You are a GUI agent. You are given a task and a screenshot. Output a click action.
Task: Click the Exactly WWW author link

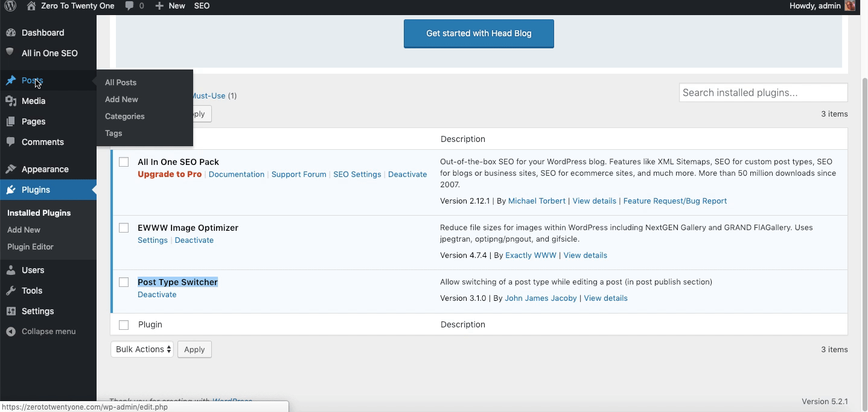531,255
